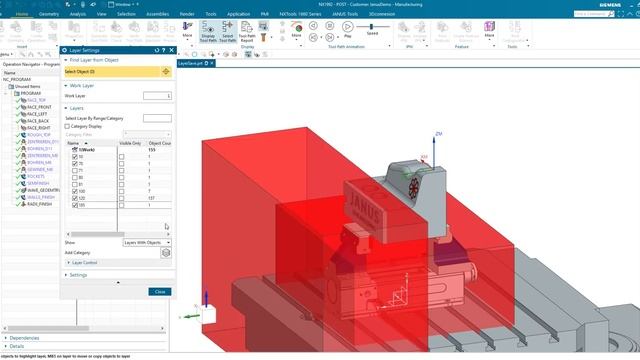Open the Assemblies ribbon tab
The width and height of the screenshot is (640, 360).
click(158, 14)
